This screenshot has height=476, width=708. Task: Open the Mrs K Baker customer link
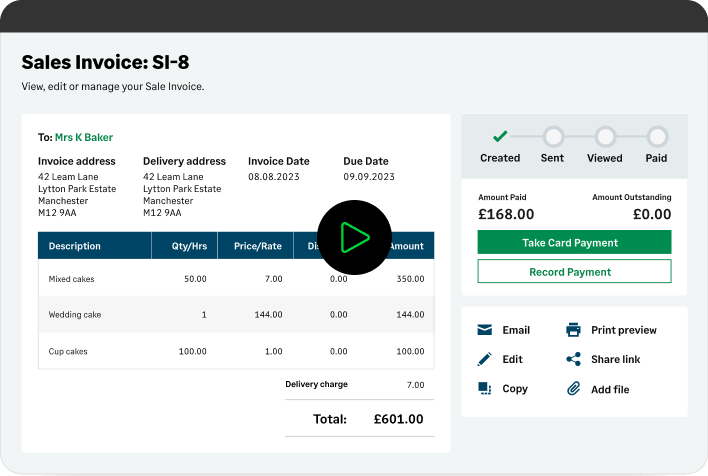click(84, 138)
